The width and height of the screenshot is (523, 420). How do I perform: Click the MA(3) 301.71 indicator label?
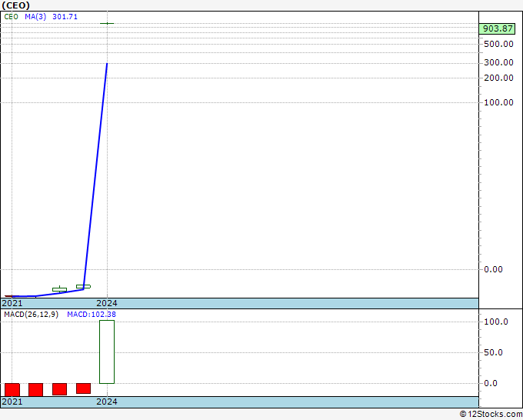(53, 16)
